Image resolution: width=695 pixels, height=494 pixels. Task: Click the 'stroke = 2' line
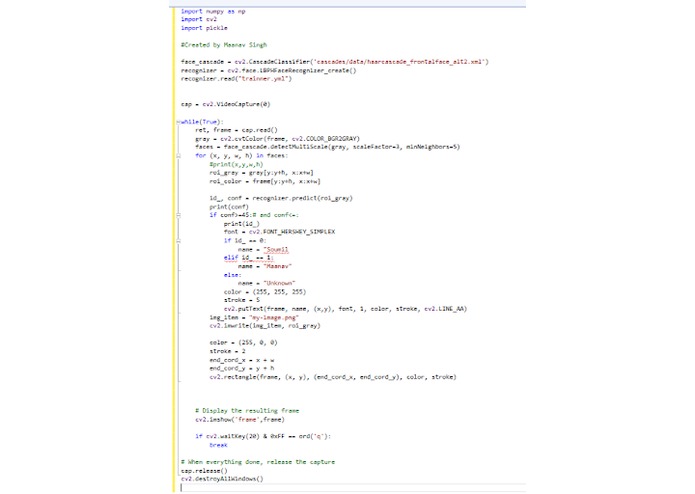pos(227,351)
